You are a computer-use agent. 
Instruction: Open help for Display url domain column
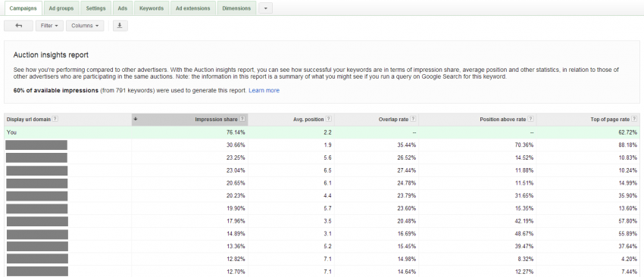pos(55,119)
